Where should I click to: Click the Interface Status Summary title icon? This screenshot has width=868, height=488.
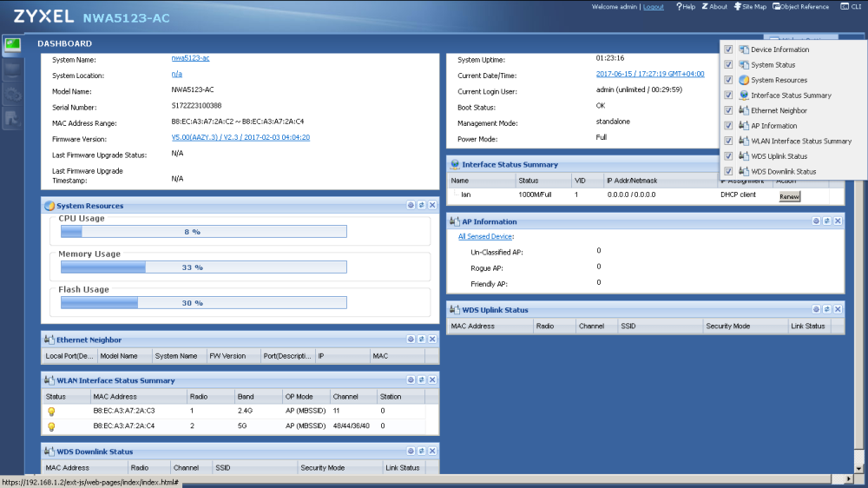point(455,164)
